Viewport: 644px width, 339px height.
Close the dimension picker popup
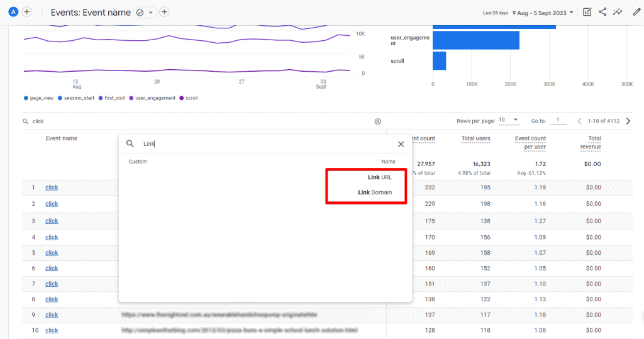(x=401, y=144)
